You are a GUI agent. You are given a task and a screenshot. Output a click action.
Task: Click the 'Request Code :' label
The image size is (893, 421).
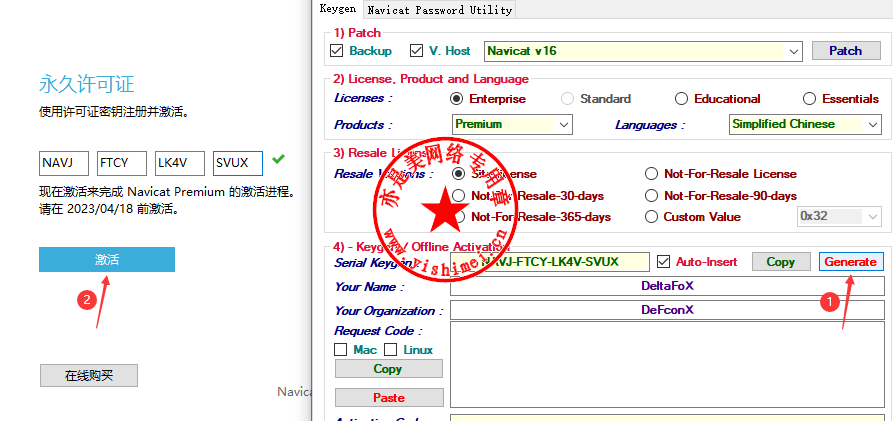coord(378,331)
